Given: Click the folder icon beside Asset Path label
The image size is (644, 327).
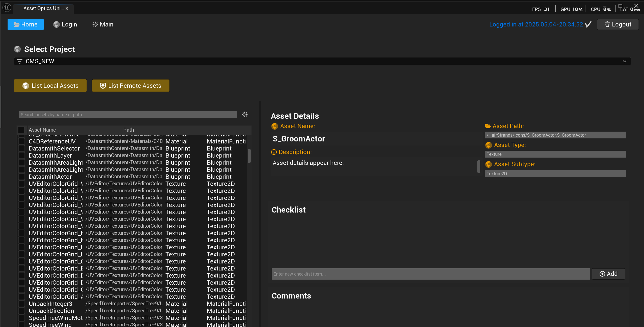Looking at the screenshot, I should (x=488, y=126).
